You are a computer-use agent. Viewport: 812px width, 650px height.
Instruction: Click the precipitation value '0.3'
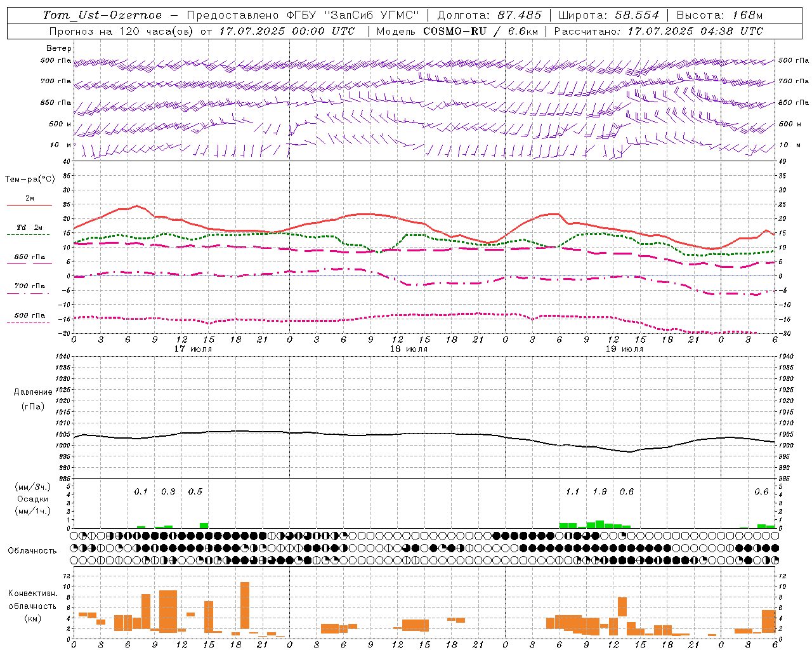click(168, 492)
